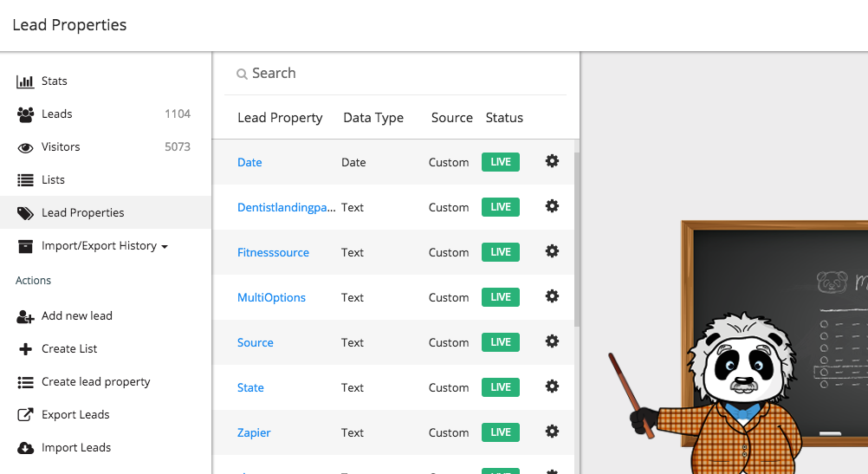Click the Lists icon in sidebar
The height and width of the screenshot is (474, 868).
click(25, 180)
